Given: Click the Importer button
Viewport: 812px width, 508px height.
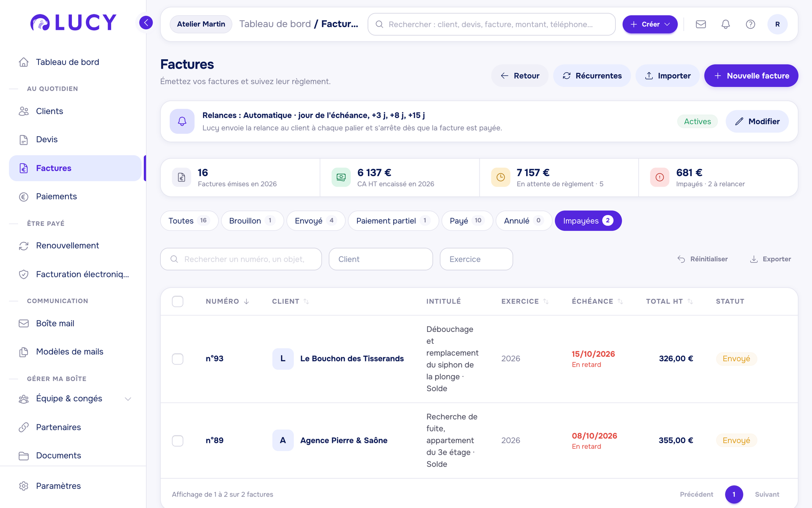Looking at the screenshot, I should [x=668, y=76].
